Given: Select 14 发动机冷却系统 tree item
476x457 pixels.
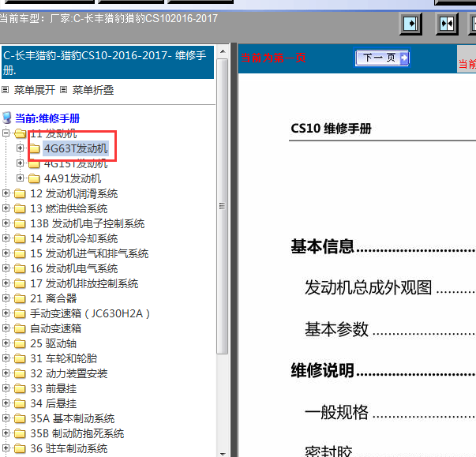Looking at the screenshot, I should [x=73, y=238].
